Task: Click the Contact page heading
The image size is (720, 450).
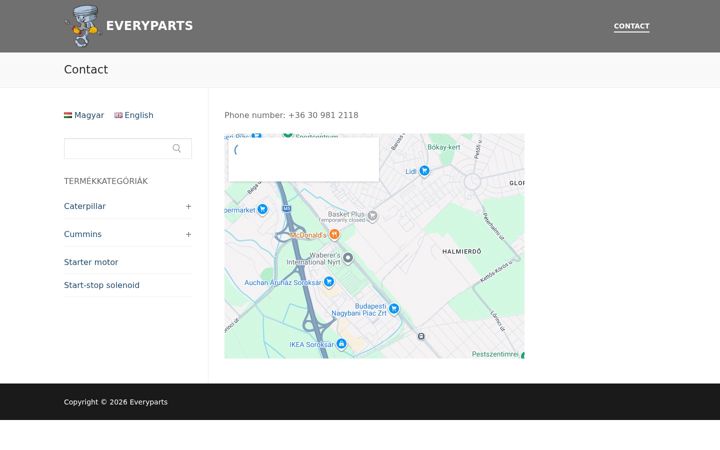Action: click(86, 69)
